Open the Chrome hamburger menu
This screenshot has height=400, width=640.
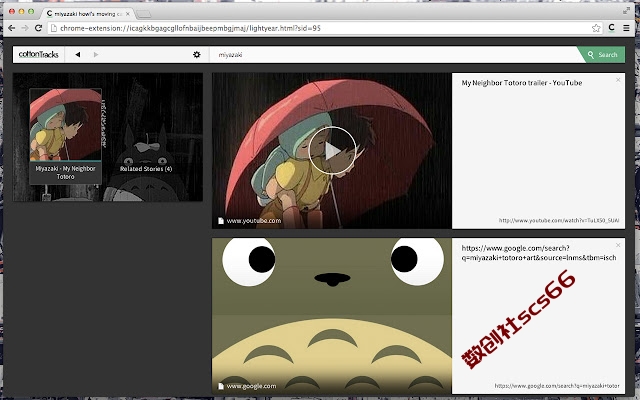point(626,28)
